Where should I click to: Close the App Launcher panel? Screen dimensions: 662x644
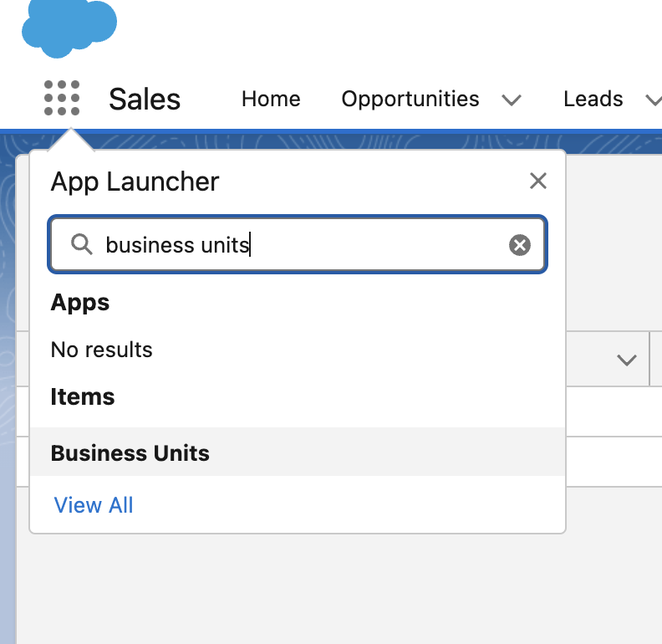pyautogui.click(x=538, y=181)
